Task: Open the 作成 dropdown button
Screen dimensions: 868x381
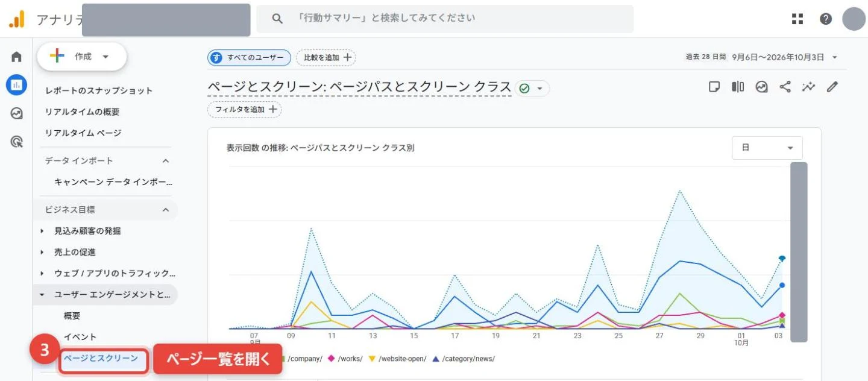Action: [82, 57]
